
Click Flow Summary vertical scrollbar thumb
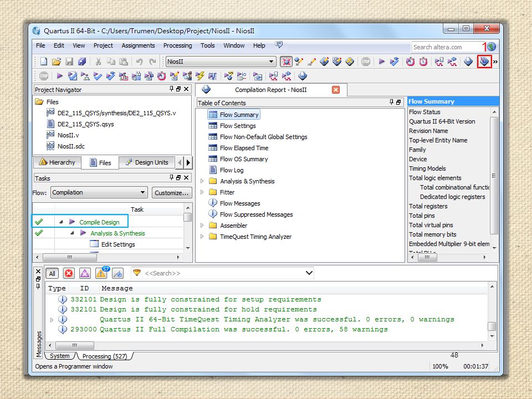tap(494, 176)
